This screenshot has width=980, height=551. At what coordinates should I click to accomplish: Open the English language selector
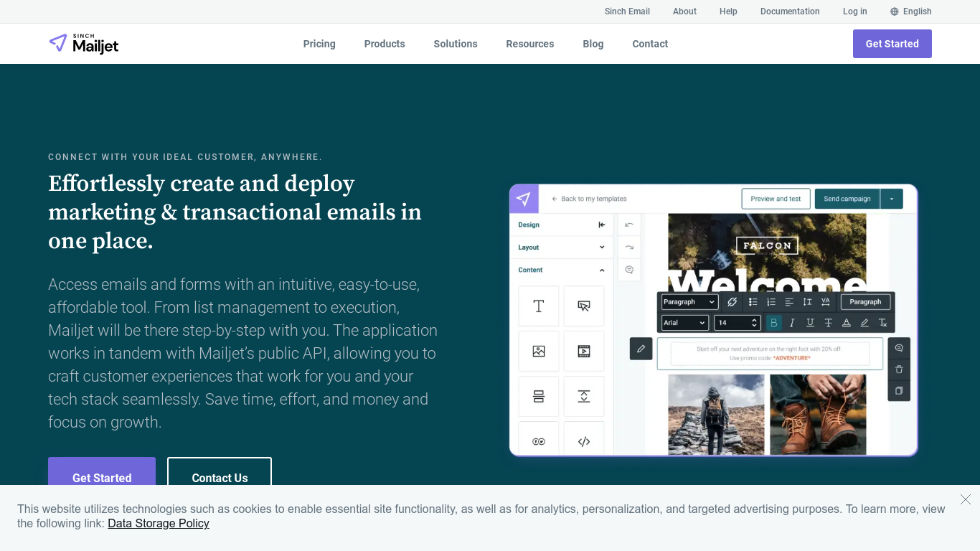pyautogui.click(x=910, y=11)
